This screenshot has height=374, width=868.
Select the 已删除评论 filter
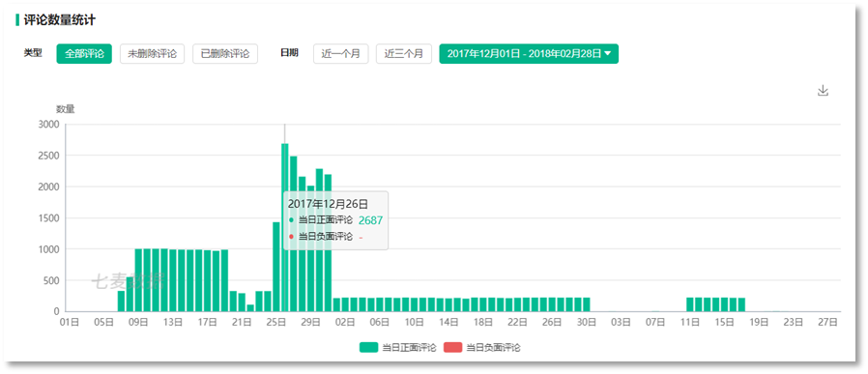225,54
